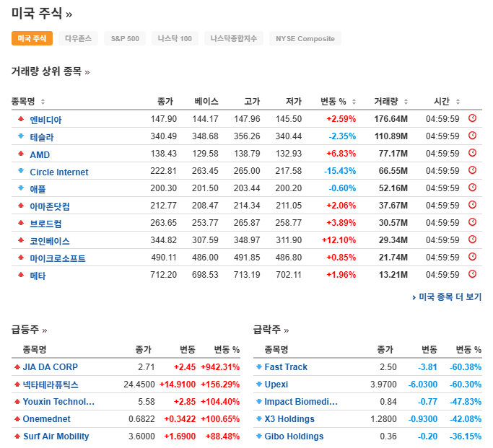This screenshot has height=448, width=493.
Task: Click clock icon in Circle Internet row
Action: tap(472, 170)
